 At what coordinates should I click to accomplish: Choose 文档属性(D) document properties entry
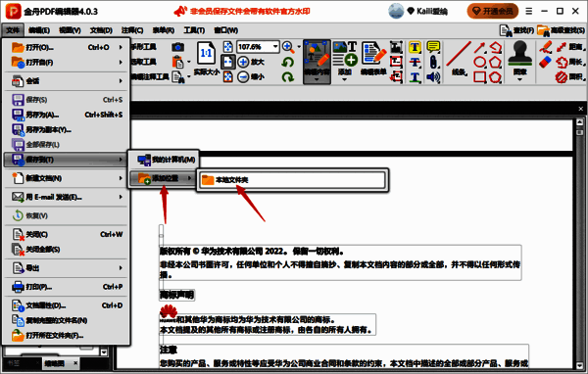67,305
